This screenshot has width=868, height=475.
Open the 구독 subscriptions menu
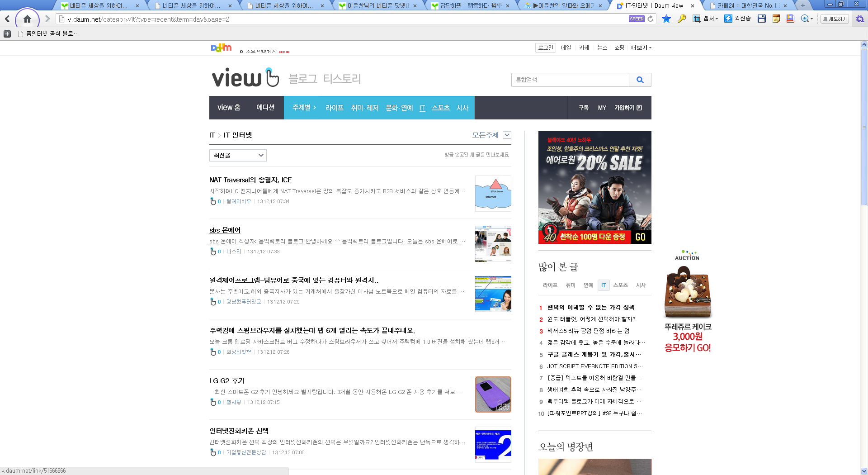pyautogui.click(x=584, y=108)
